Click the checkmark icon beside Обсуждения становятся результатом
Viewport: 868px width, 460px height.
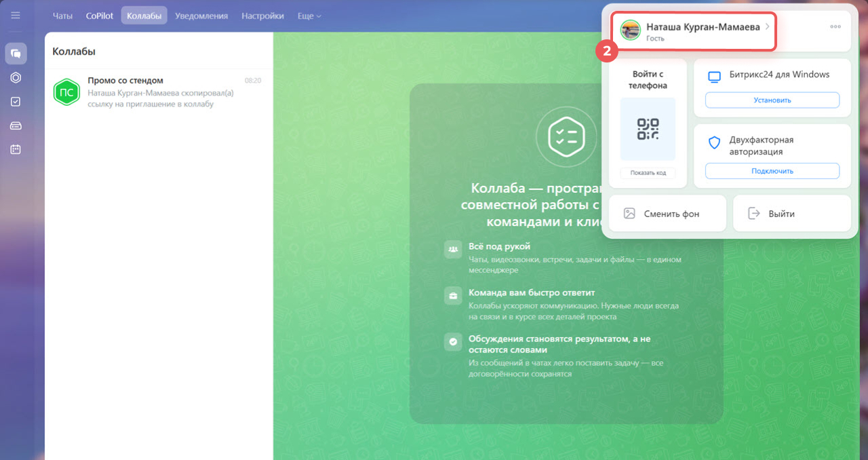(452, 342)
